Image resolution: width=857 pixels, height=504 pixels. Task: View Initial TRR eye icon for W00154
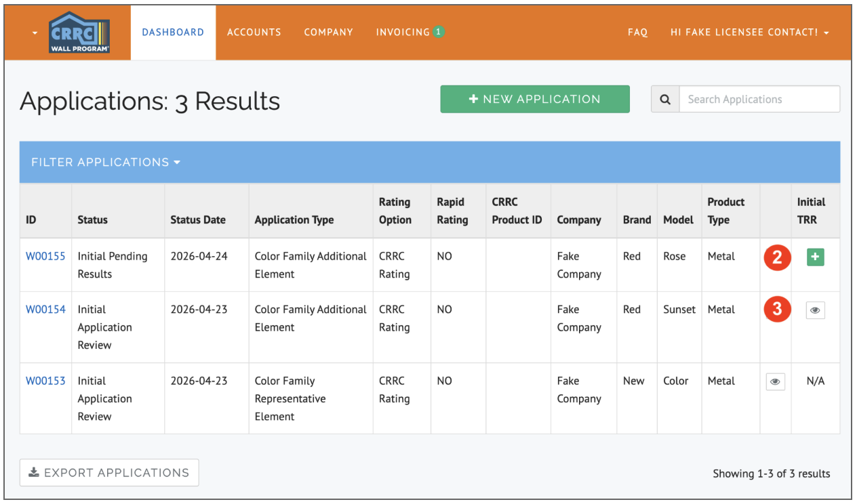pos(815,310)
